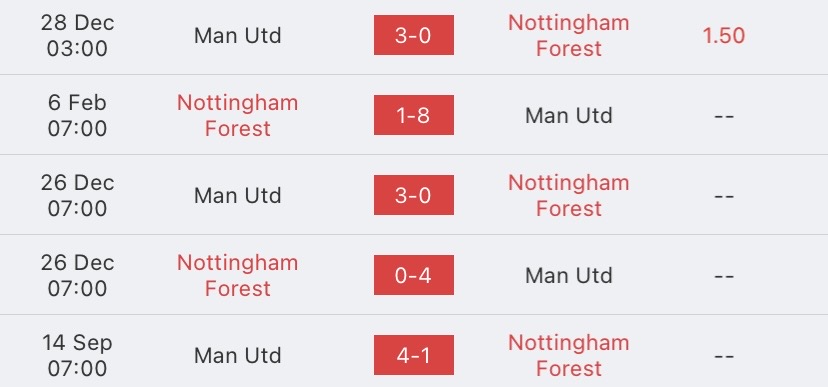828x387 pixels.
Task: Open the 1-8 score badge
Action: pyautogui.click(x=413, y=115)
